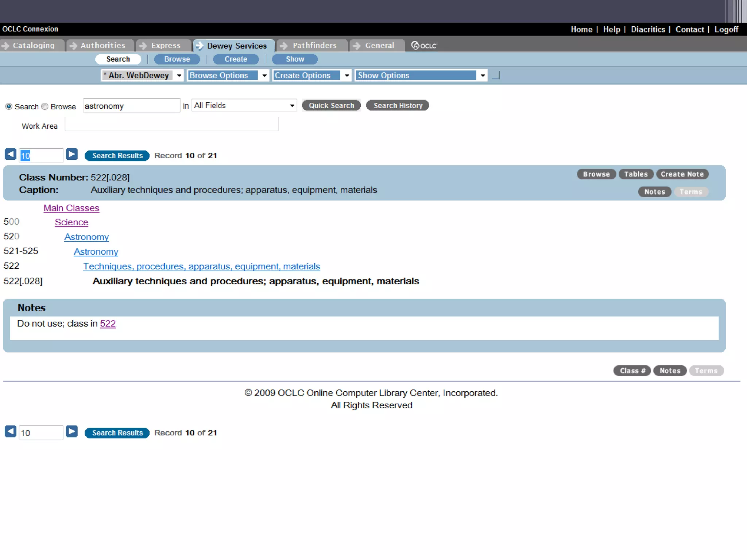
Task: Select the Search radio button
Action: coord(9,106)
